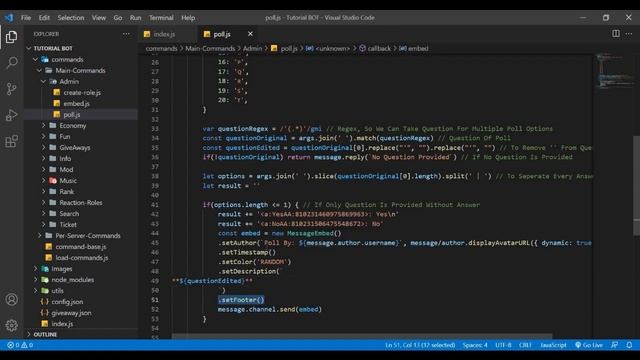Open the Run and Debug view

click(11, 115)
